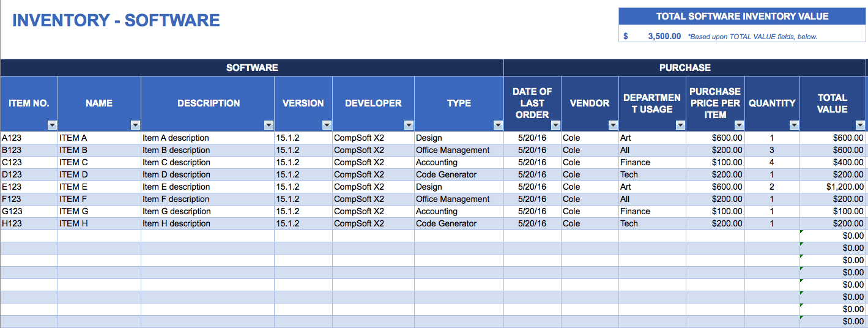Expand the PURCHASE PRICE PER ITEM filter
The width and height of the screenshot is (868, 328).
point(739,125)
